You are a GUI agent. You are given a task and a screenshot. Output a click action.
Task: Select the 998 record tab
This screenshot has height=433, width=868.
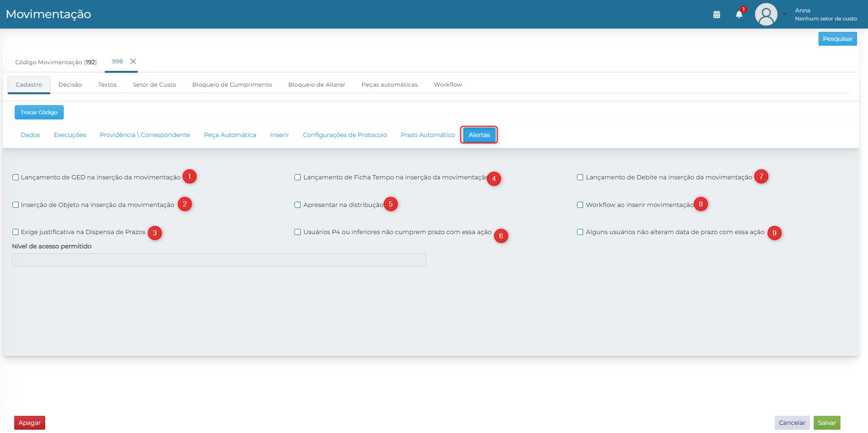(x=117, y=61)
